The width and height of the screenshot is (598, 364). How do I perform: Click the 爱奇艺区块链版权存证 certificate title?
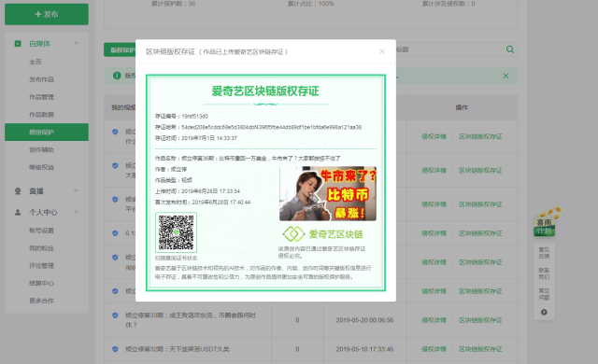pyautogui.click(x=265, y=91)
